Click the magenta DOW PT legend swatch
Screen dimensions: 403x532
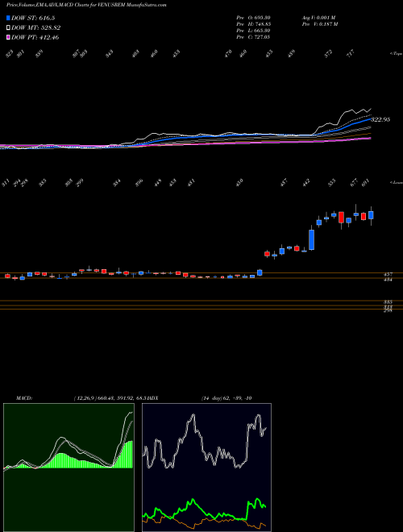pos(8,37)
